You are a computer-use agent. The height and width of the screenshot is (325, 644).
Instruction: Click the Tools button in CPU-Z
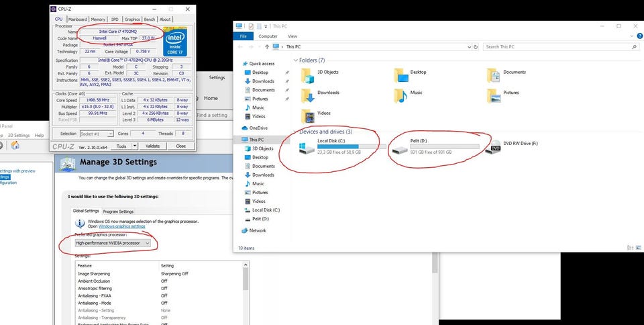coord(121,146)
